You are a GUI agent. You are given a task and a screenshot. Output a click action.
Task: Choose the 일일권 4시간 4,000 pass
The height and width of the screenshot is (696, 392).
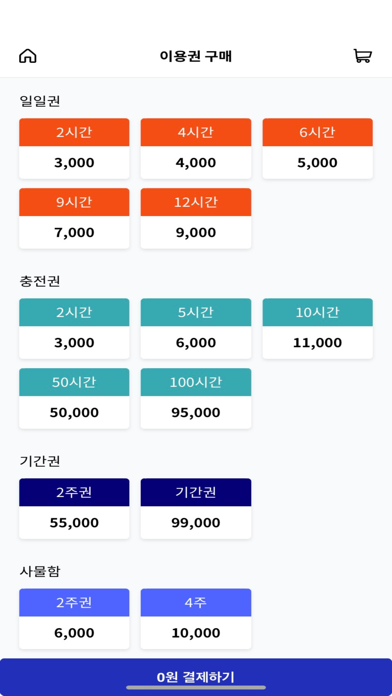coord(196,149)
